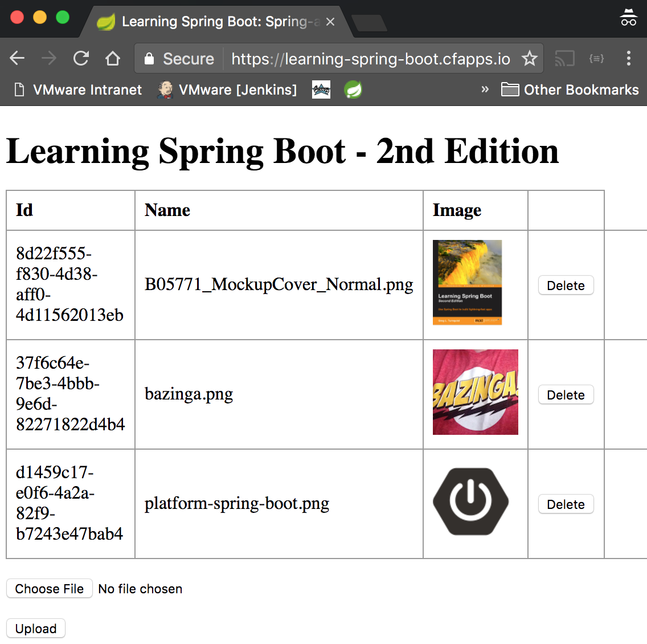Click the curly braces extension icon
This screenshot has width=647, height=644.
pos(596,58)
